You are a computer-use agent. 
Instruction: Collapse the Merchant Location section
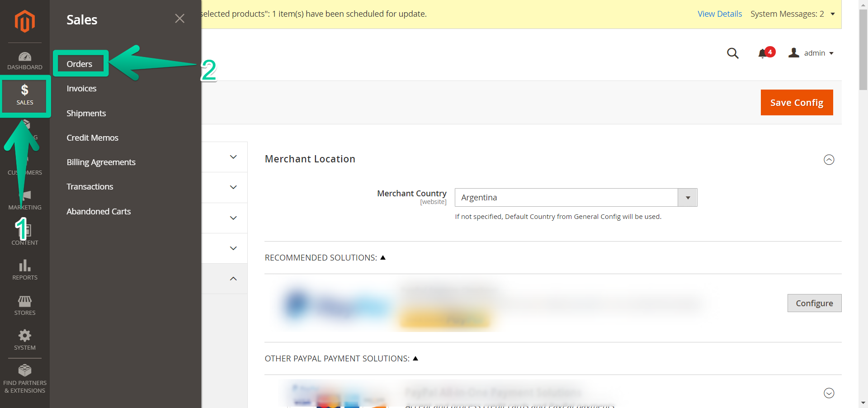click(x=829, y=160)
